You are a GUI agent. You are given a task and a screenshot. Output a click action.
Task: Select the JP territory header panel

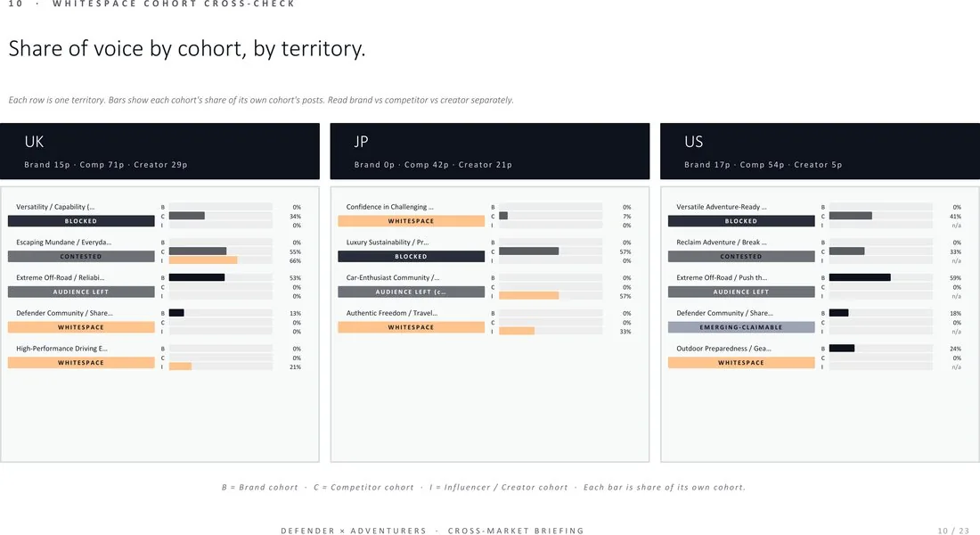click(x=490, y=152)
